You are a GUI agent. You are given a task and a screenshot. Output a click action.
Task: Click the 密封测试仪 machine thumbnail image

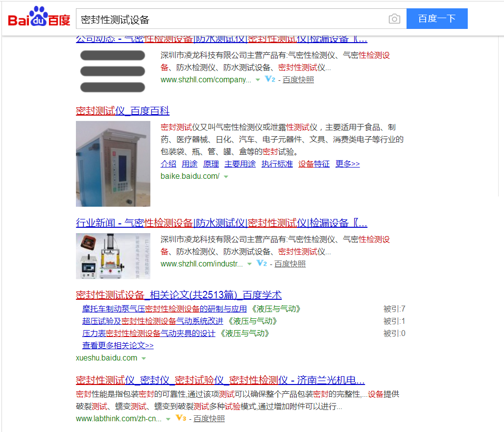[113, 164]
